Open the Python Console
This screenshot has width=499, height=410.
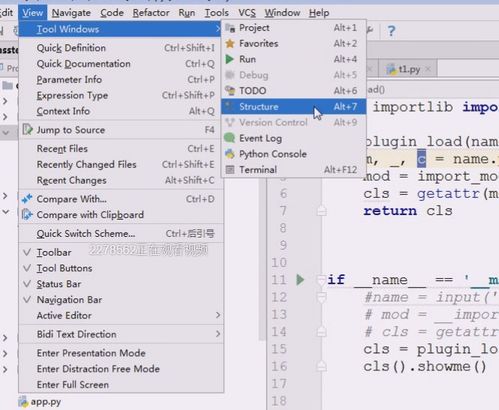tap(293, 154)
